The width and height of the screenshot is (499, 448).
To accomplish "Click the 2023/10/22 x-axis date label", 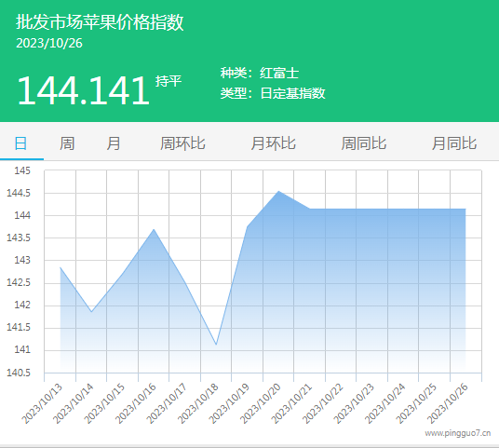I will (x=323, y=403).
